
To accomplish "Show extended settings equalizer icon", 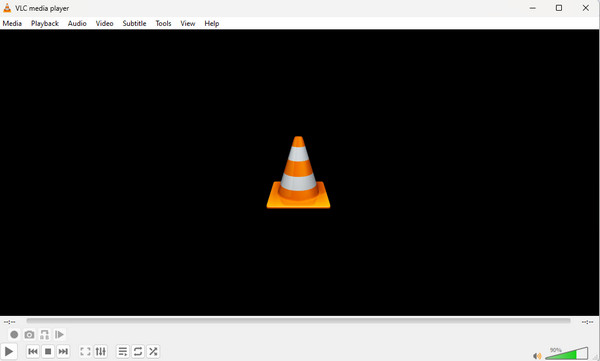I will click(101, 351).
